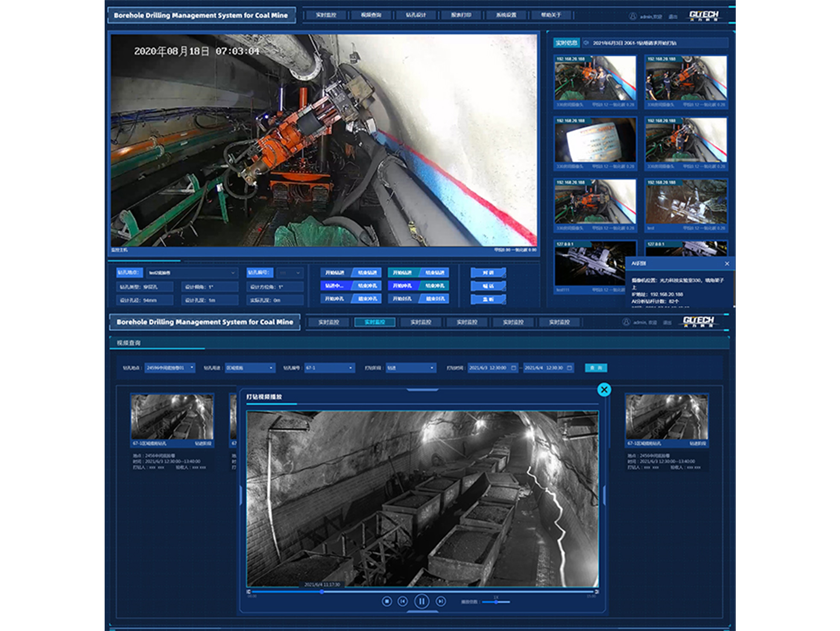
Task: Open the first tab in the upper navigation bar
Action: 326,15
